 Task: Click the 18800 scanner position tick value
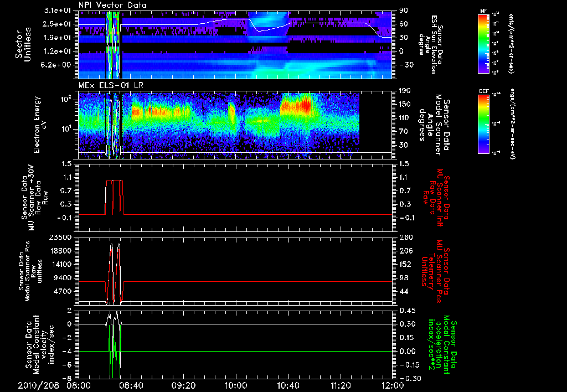click(60, 251)
